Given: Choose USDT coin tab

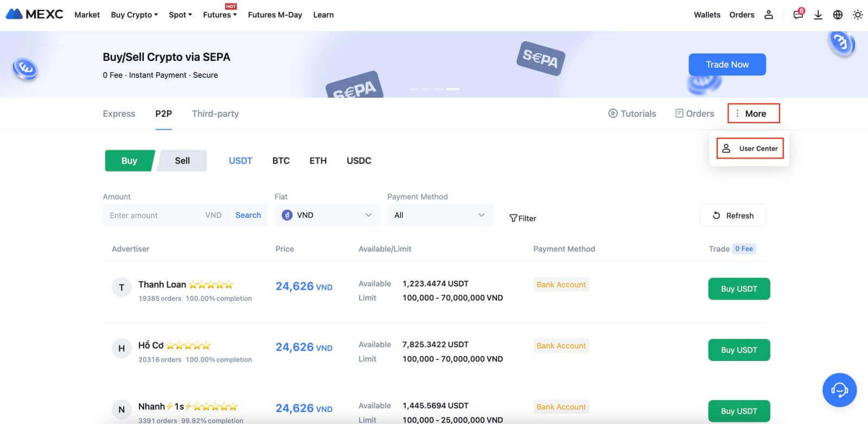Looking at the screenshot, I should (240, 161).
